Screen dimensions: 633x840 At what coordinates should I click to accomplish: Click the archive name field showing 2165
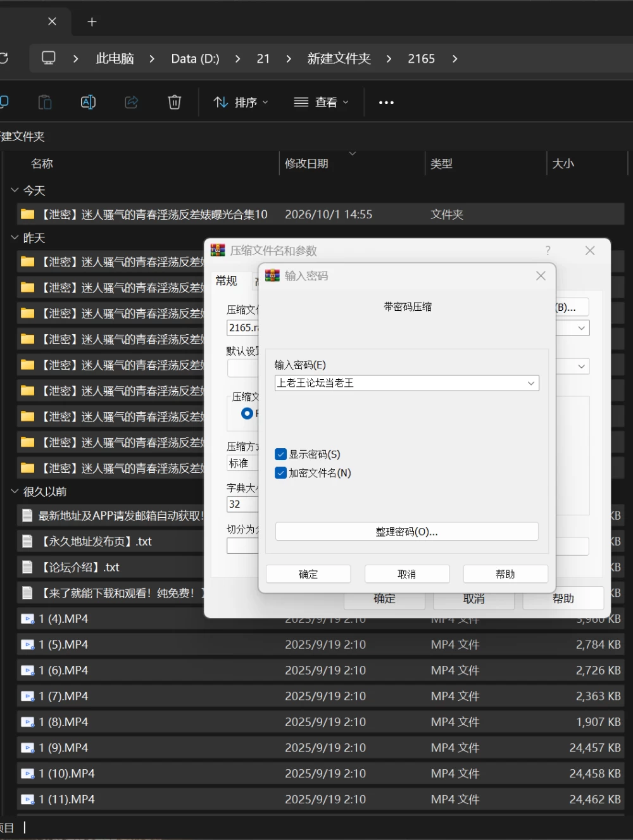[x=242, y=328]
